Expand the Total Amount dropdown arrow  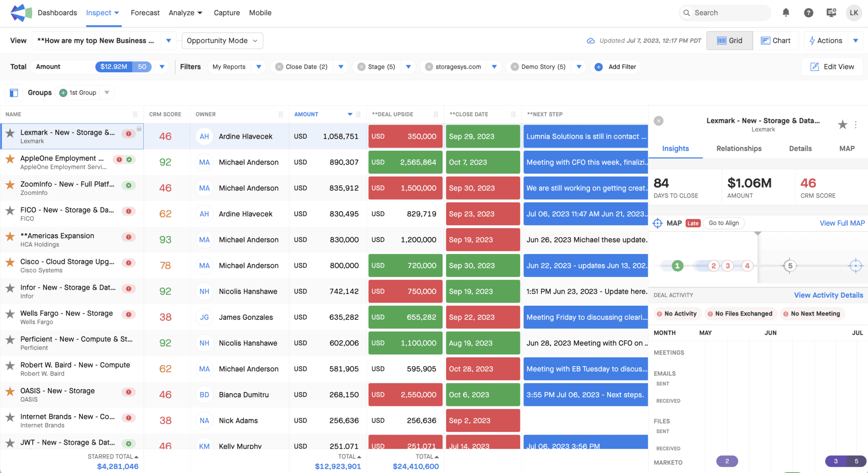(162, 67)
